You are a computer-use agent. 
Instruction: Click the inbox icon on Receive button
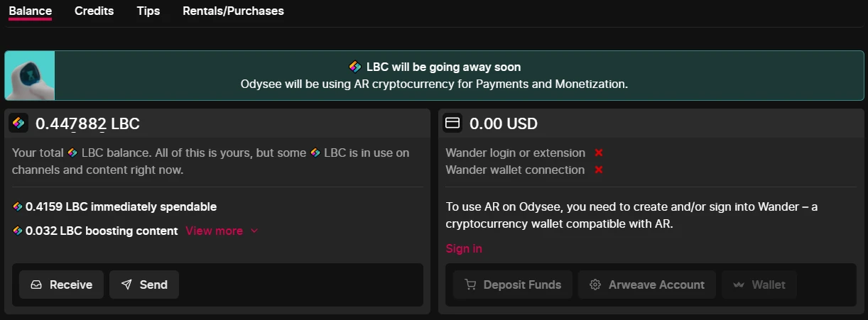(36, 285)
